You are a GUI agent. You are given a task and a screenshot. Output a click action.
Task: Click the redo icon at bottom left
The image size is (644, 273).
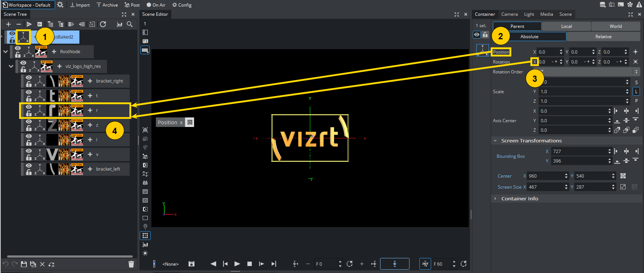pyautogui.click(x=15, y=264)
